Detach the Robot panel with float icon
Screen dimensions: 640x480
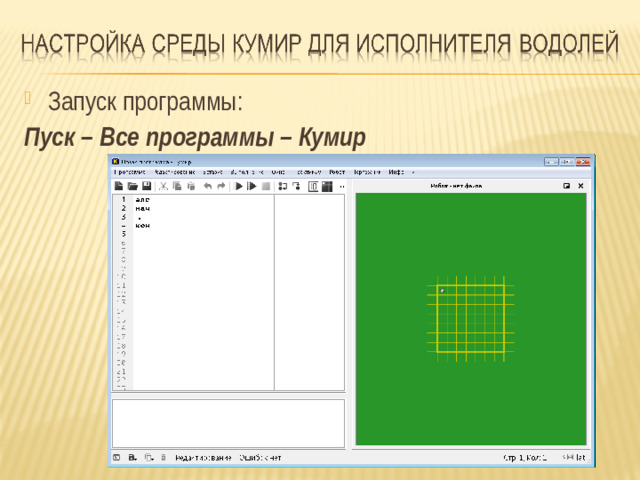[x=567, y=186]
